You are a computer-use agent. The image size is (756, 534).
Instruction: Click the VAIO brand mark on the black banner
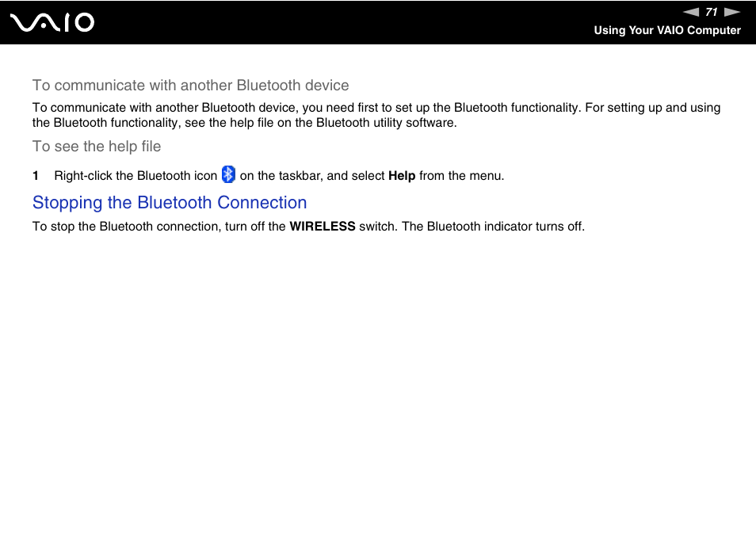[x=52, y=22]
